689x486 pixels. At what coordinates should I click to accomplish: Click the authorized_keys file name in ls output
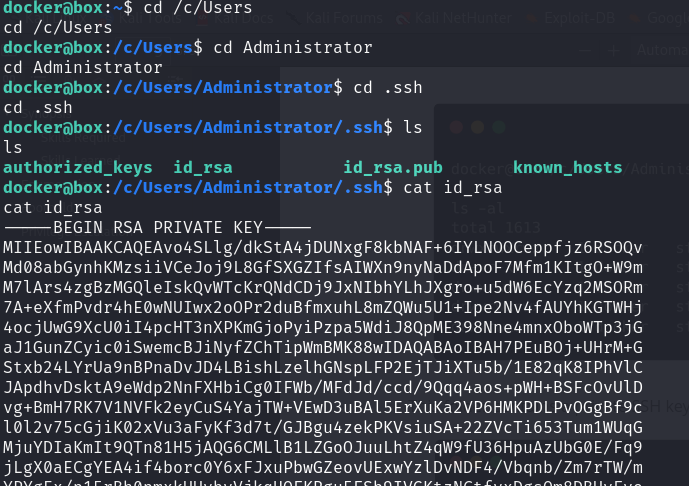coord(78,168)
